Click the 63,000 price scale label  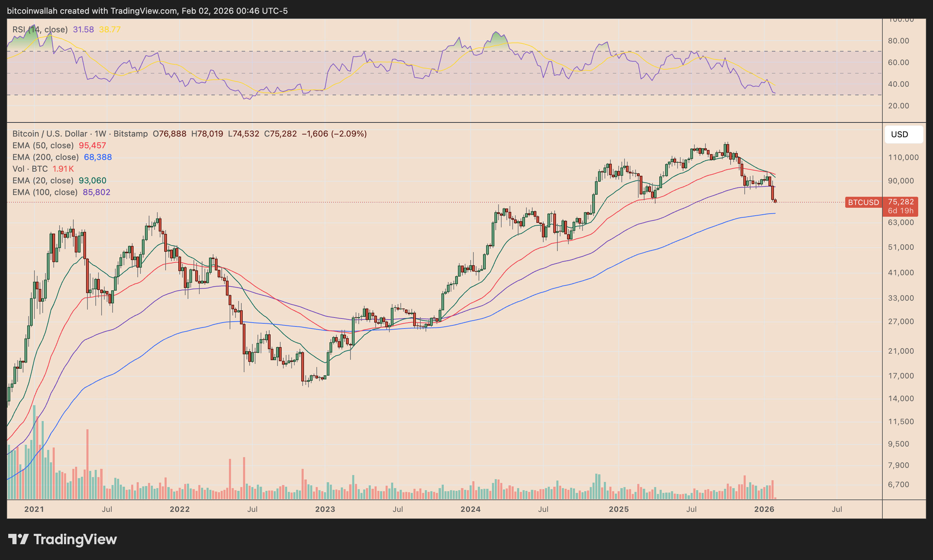[901, 222]
